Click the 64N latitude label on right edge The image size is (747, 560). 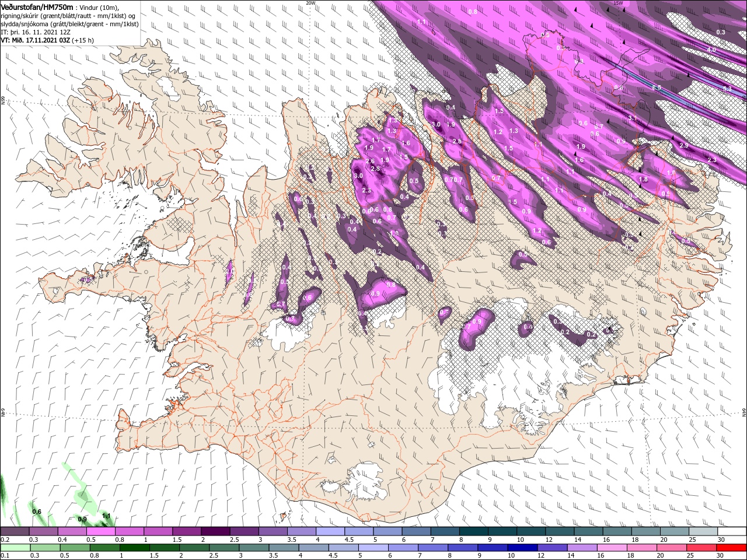coord(744,411)
